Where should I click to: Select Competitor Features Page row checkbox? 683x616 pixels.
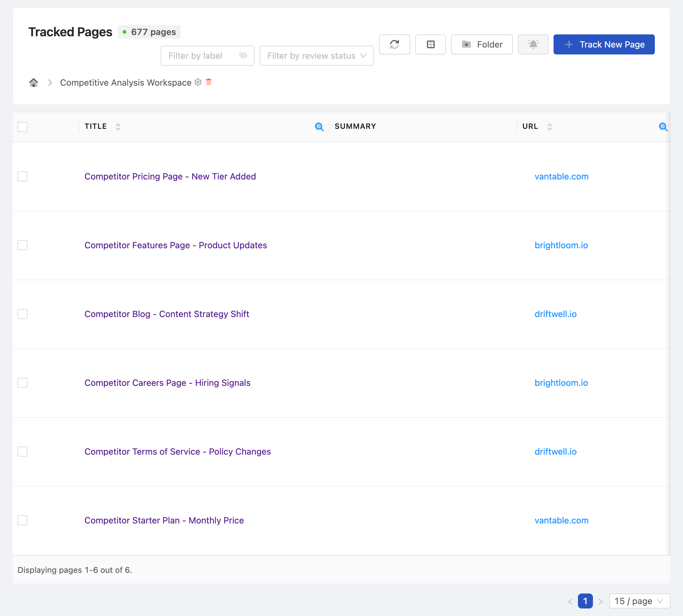[x=23, y=245]
